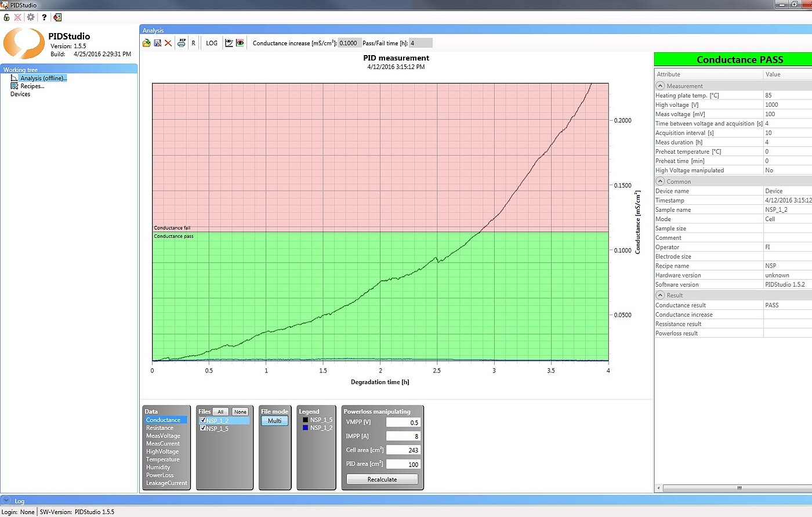This screenshot has height=517, width=812.
Task: Open settings with the gear icon
Action: tap(31, 17)
